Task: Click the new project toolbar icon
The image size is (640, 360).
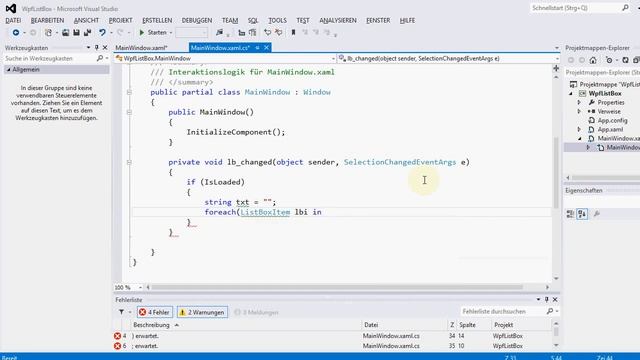Action: (48, 32)
